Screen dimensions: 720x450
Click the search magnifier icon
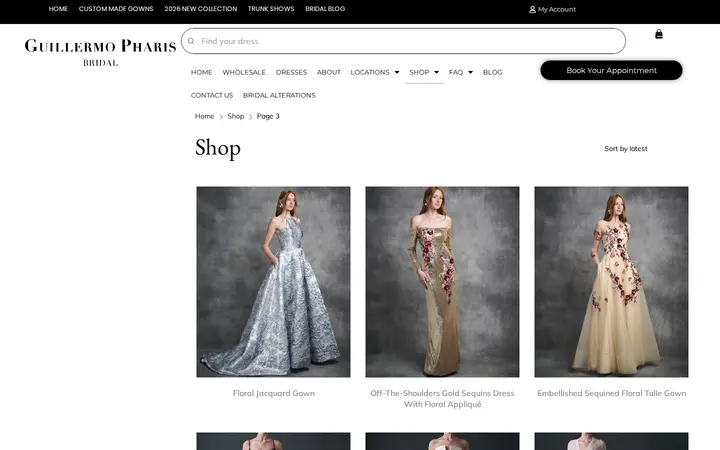coord(191,41)
